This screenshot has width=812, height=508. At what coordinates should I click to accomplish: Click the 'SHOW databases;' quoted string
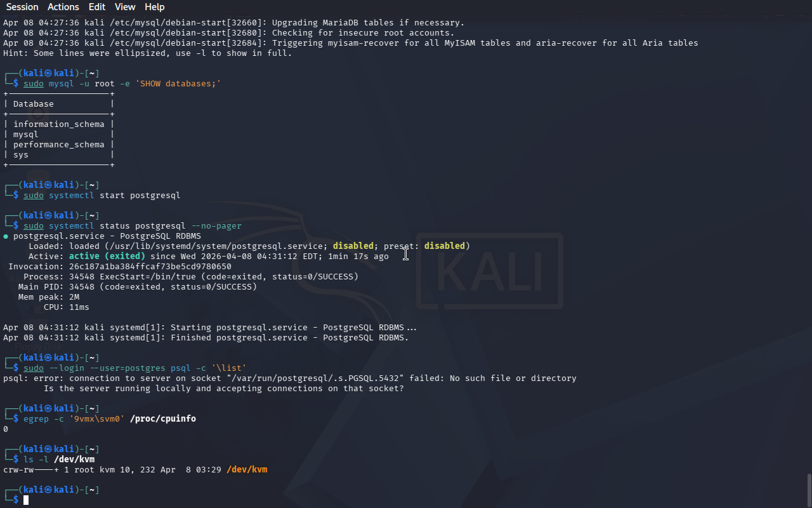point(178,84)
